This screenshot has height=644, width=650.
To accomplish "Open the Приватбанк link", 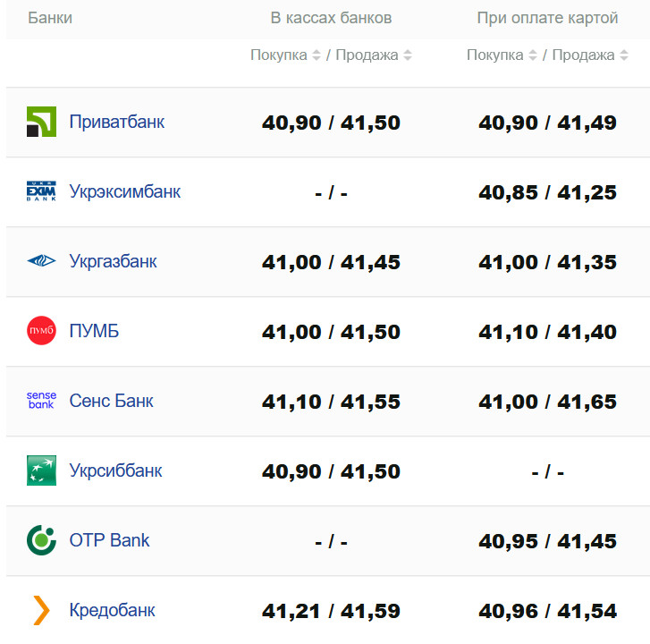I will (117, 122).
